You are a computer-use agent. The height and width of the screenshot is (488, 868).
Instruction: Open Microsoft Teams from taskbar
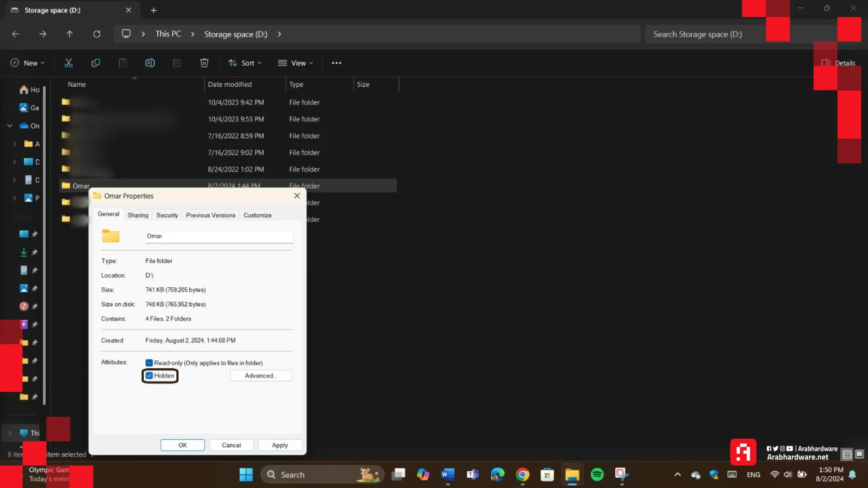tap(472, 474)
